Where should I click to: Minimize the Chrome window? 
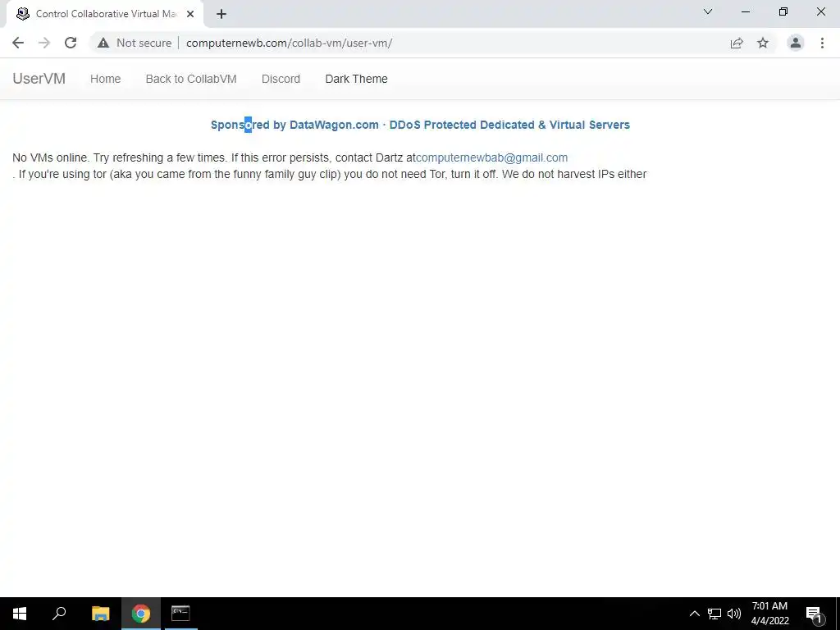(x=745, y=11)
